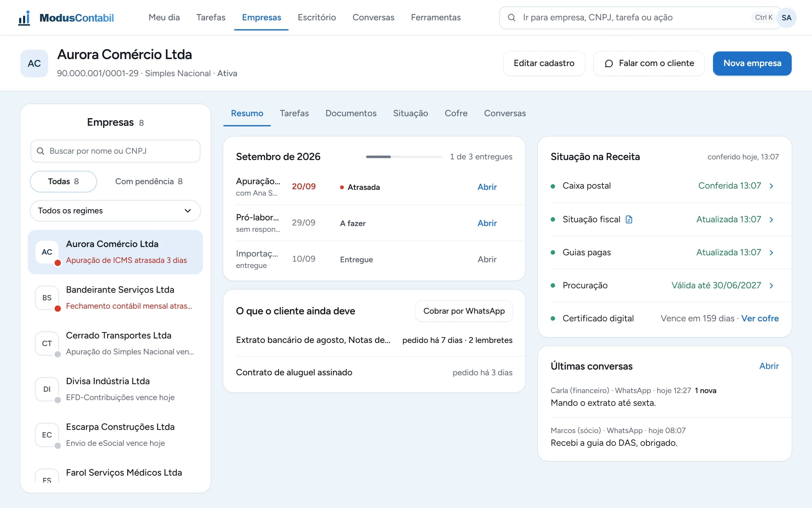Screen dimensions: 812x508
Task: Open the SA user avatar
Action: point(786,17)
